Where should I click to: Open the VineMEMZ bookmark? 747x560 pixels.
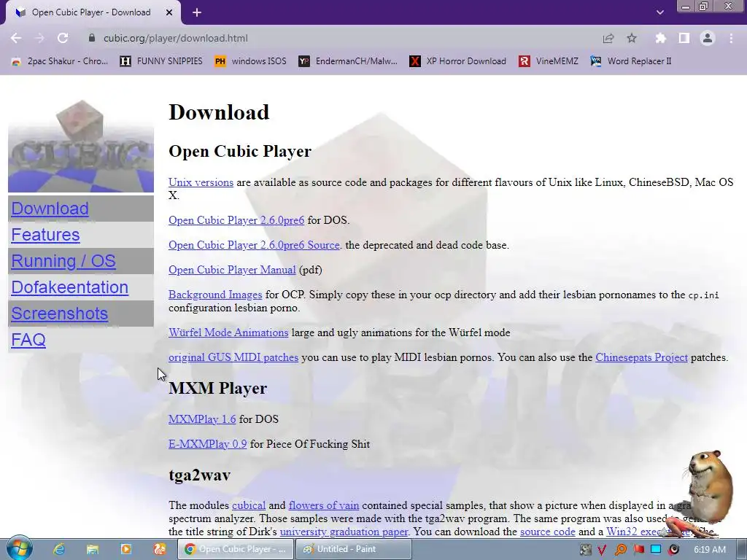point(549,61)
